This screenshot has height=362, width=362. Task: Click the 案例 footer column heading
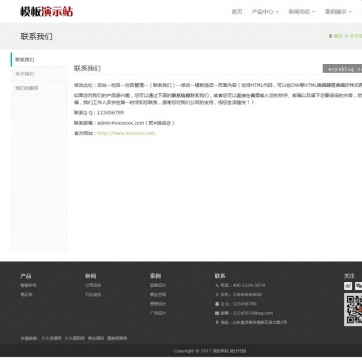click(x=155, y=276)
